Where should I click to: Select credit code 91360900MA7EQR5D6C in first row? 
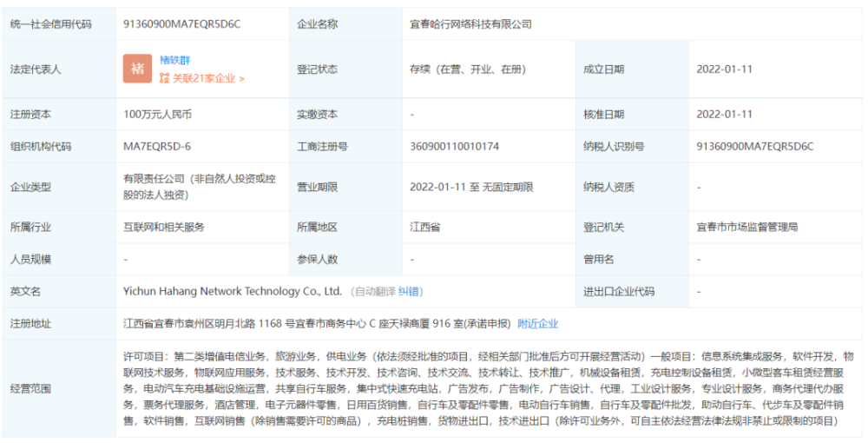pos(182,23)
